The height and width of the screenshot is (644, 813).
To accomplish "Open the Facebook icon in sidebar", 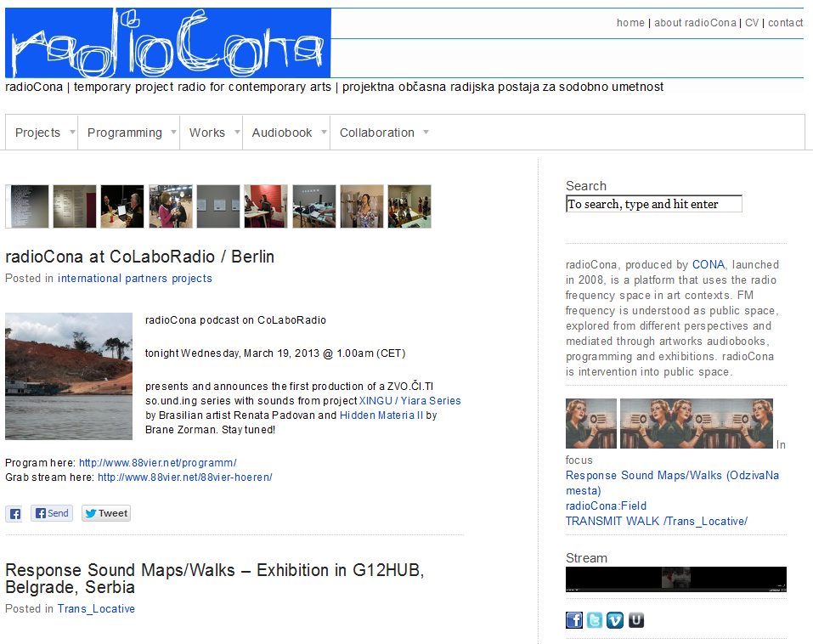I will coord(574,620).
